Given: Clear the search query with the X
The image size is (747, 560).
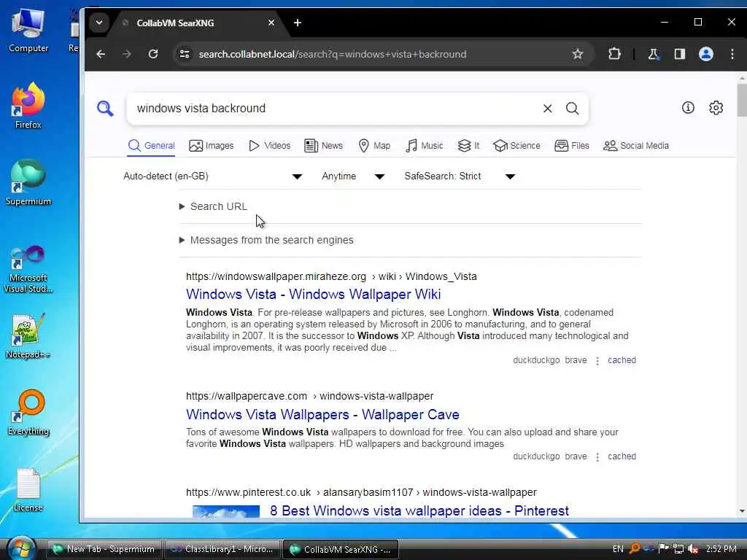Looking at the screenshot, I should pos(547,109).
